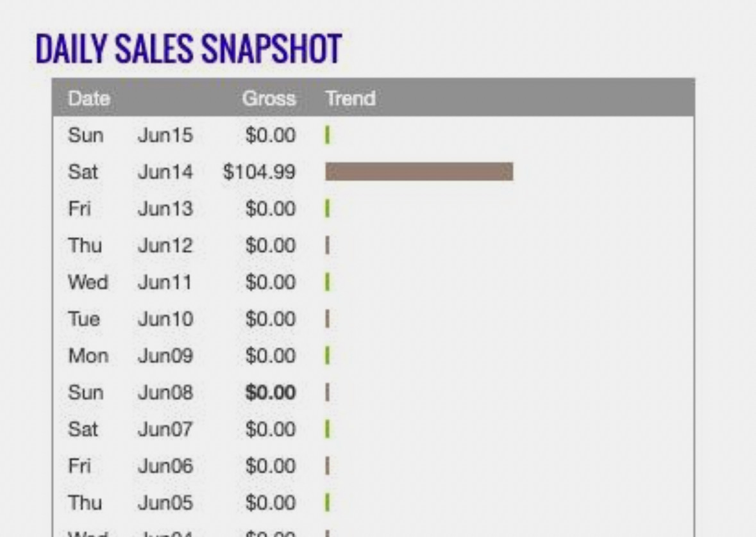Select the bold $0.00 on Jun08

point(270,392)
